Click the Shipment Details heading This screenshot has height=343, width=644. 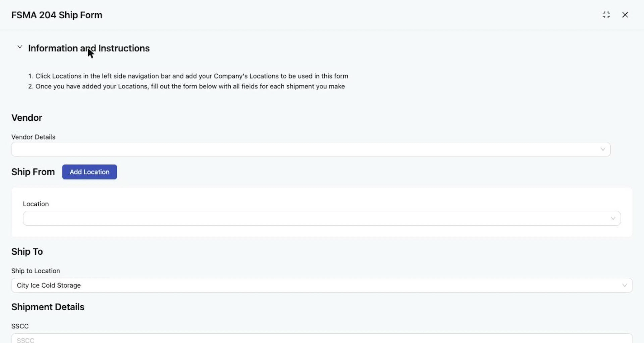tap(48, 307)
